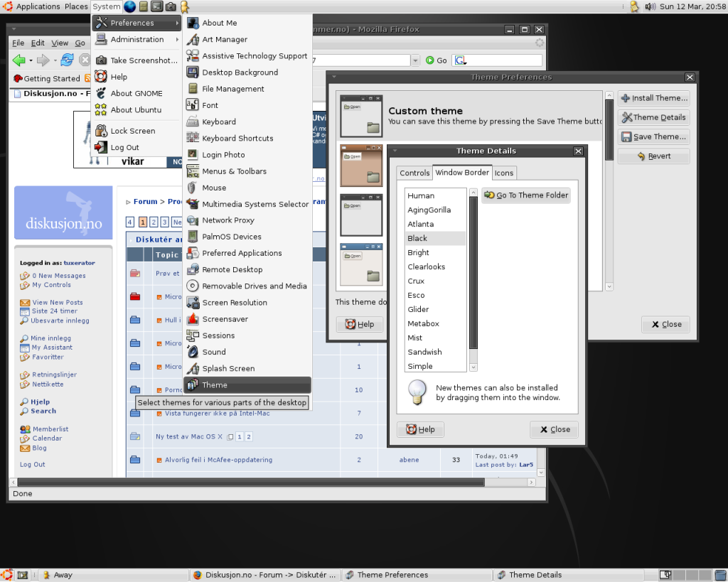Screen dimensions: 728x582
Task: Click the Ubuntu logo on Applications menu
Action: click(7, 6)
